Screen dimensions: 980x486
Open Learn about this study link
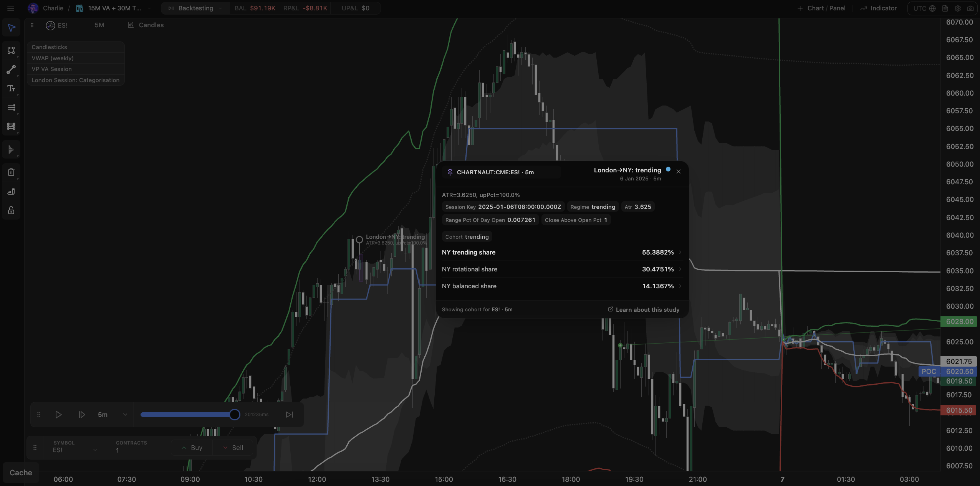click(644, 310)
